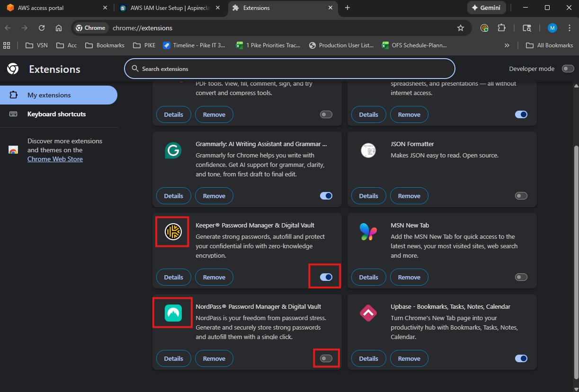The height and width of the screenshot is (392, 579).
Task: Switch to AWS access portal tab
Action: [x=57, y=8]
